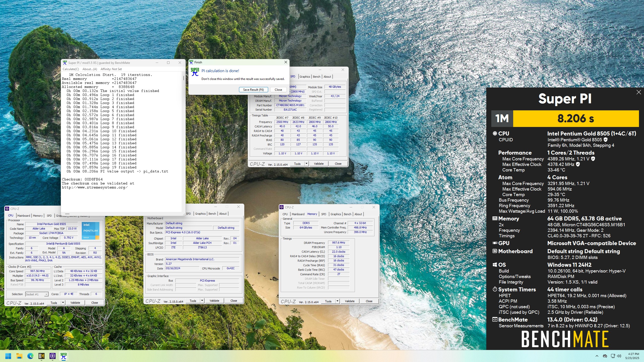Image resolution: width=644 pixels, height=362 pixels.
Task: Click Validate in Mainboard CPU-Z window
Action: pyautogui.click(x=214, y=301)
